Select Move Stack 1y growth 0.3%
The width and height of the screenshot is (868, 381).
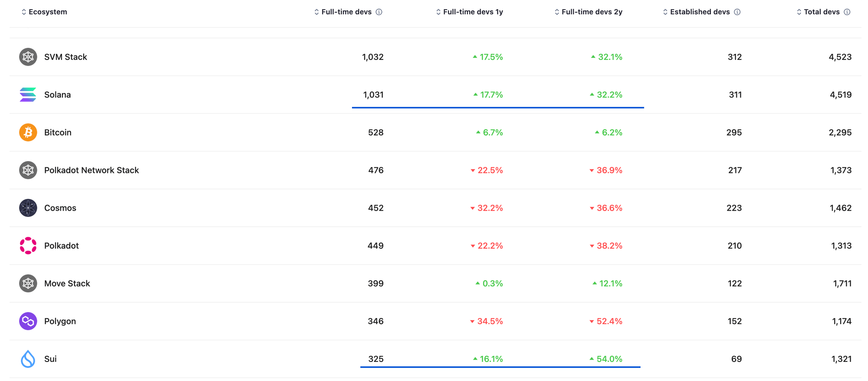click(489, 283)
